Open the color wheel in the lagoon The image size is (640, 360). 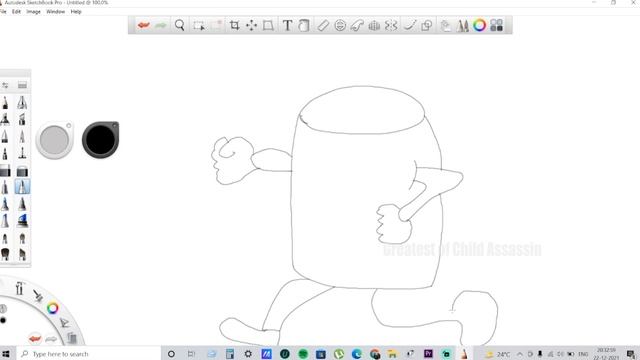click(52, 308)
